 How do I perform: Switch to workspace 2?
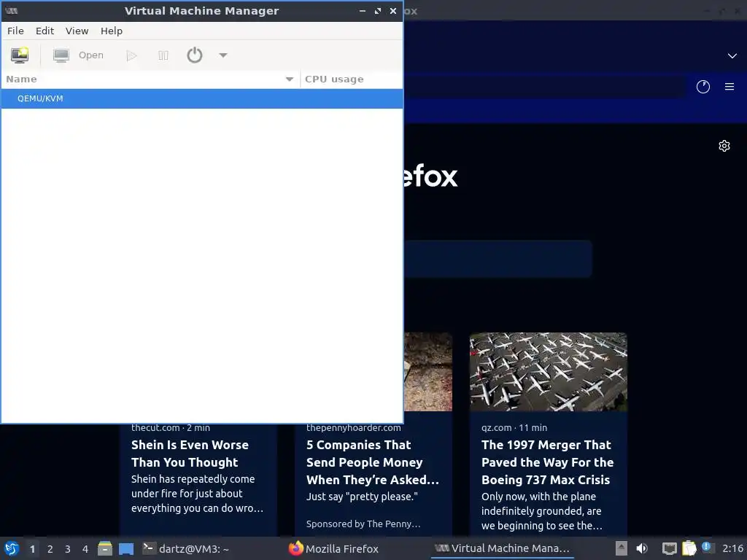click(x=50, y=549)
